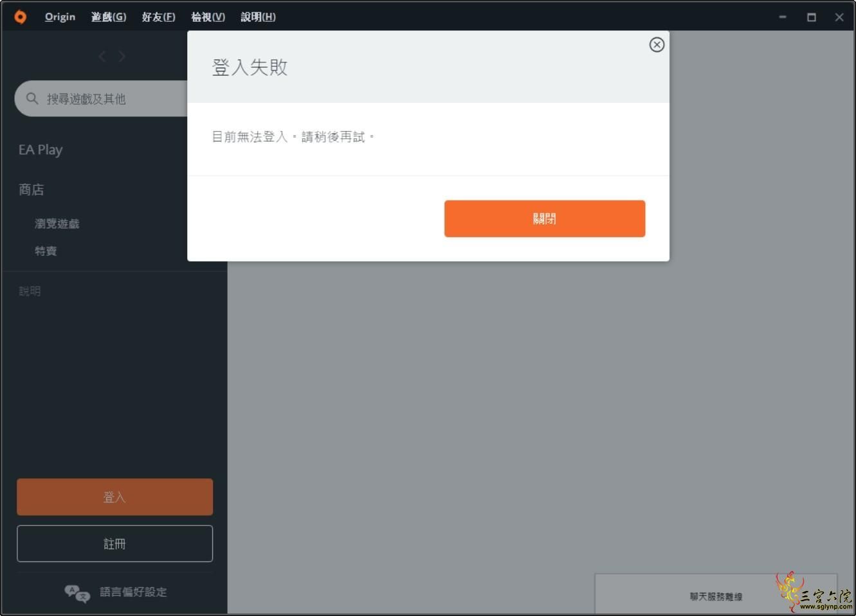Open the Origin menu

pos(60,17)
